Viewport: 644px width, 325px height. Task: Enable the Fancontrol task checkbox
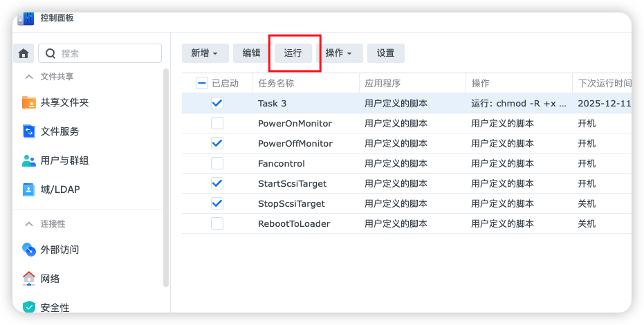pos(217,163)
